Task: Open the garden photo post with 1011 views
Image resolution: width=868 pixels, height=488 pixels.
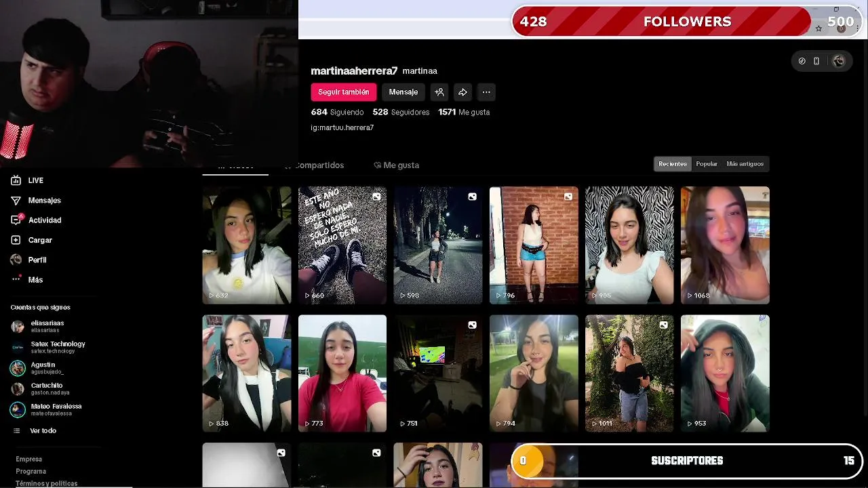Action: [x=629, y=373]
